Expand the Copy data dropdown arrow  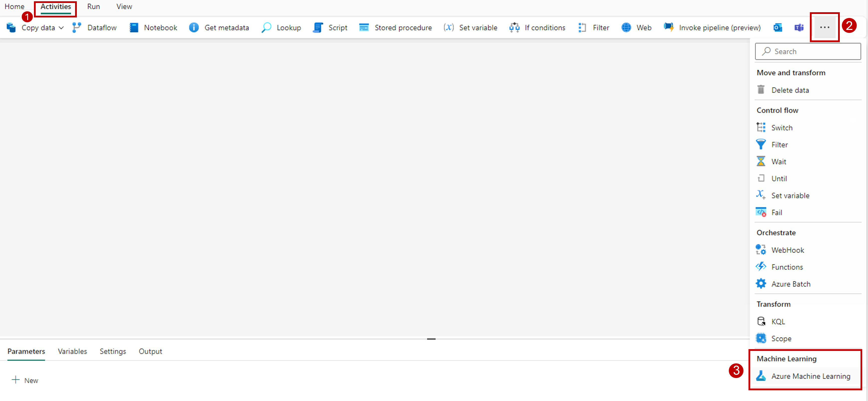point(61,28)
